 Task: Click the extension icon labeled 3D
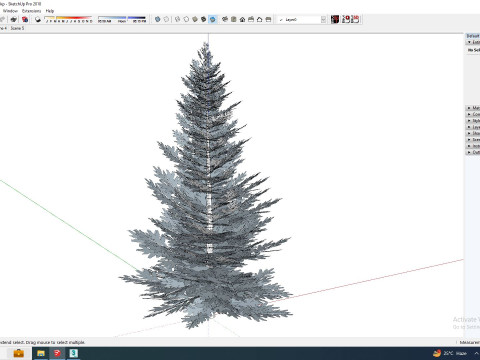pos(355,19)
